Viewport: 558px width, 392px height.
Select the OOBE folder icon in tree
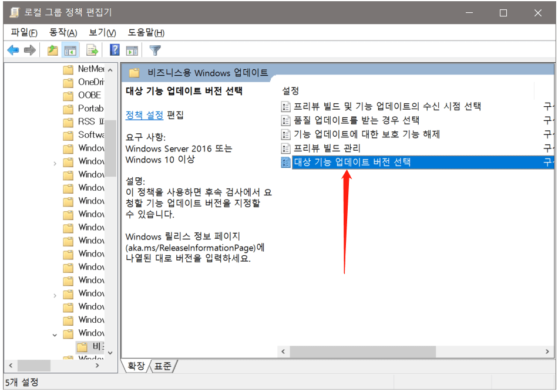(x=68, y=95)
